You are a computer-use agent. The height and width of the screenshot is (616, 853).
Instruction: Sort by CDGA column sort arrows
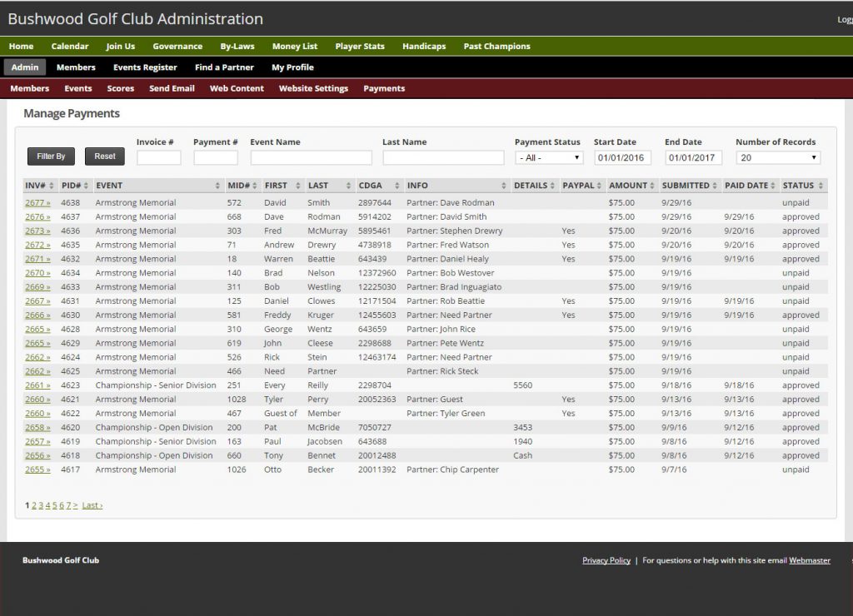[397, 186]
